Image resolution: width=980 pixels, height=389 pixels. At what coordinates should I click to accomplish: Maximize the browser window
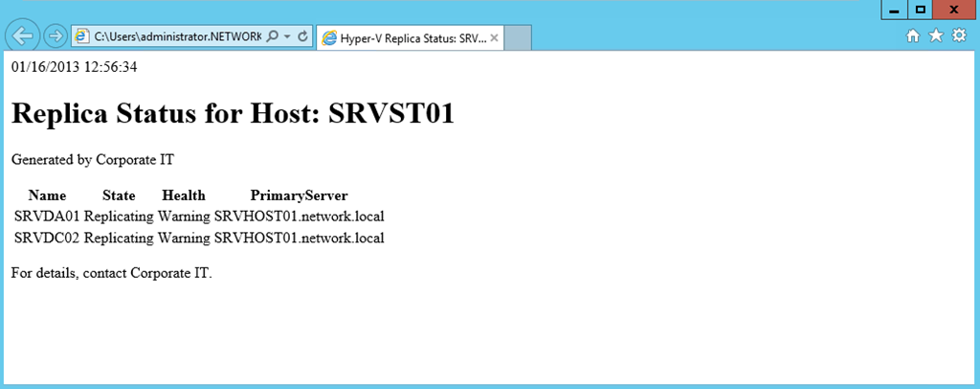920,10
